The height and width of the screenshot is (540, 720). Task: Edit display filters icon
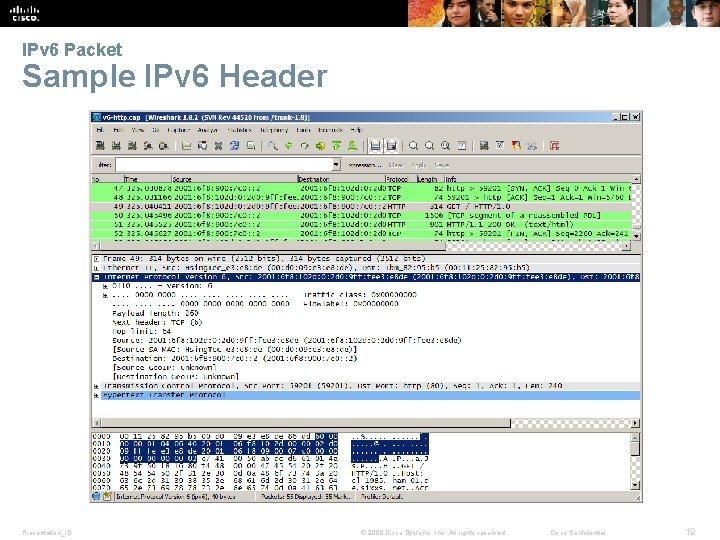[x=500, y=146]
